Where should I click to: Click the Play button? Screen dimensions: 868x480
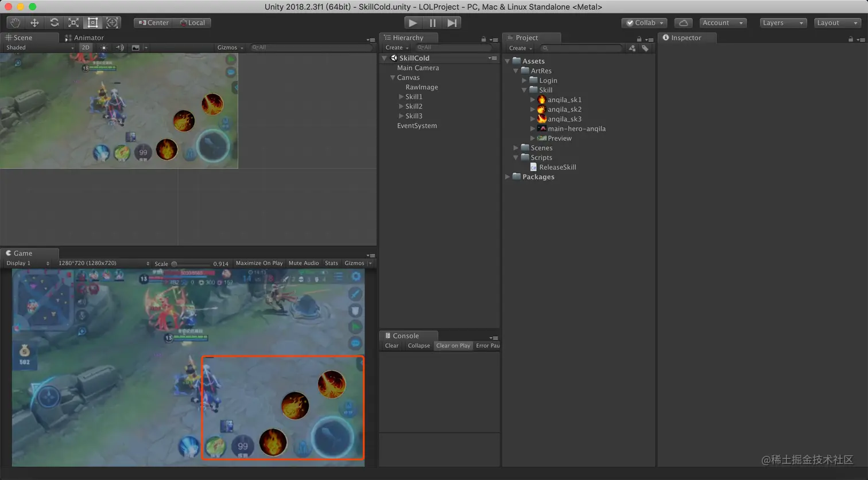412,22
